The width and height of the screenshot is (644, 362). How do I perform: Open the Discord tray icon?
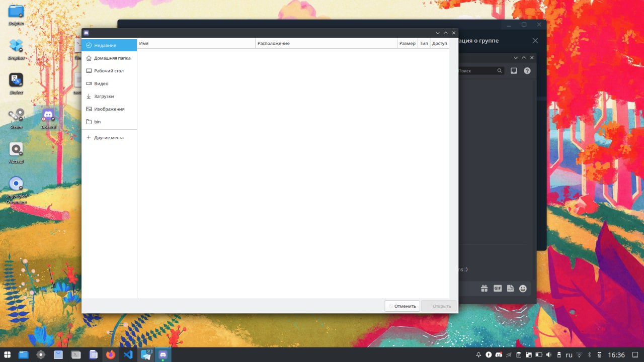(x=499, y=354)
